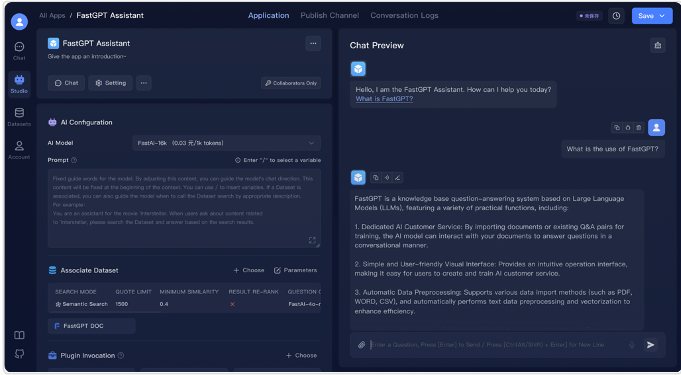Open the GitHub icon in the sidebar
This screenshot has width=681, height=375.
[x=19, y=354]
